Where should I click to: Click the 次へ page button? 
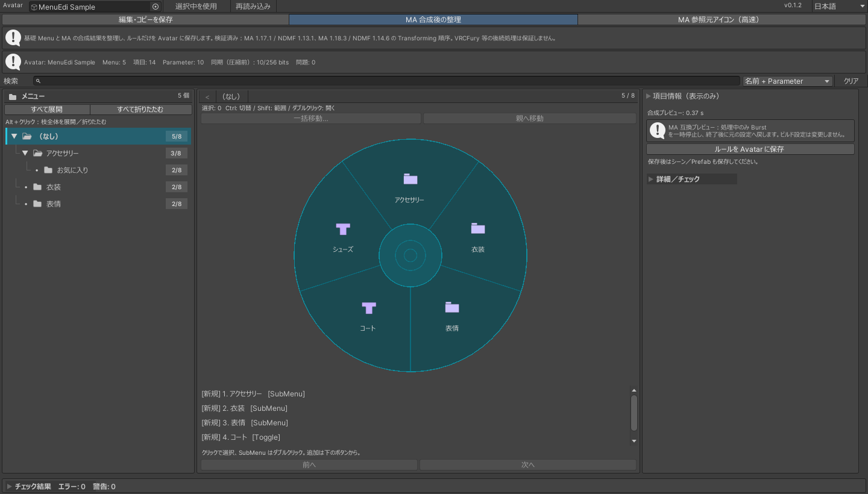click(528, 464)
